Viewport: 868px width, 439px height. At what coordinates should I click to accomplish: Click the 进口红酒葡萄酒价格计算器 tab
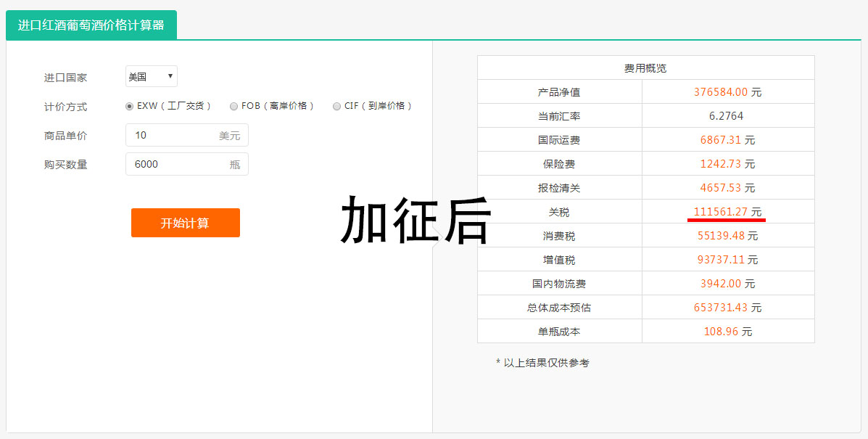click(91, 25)
